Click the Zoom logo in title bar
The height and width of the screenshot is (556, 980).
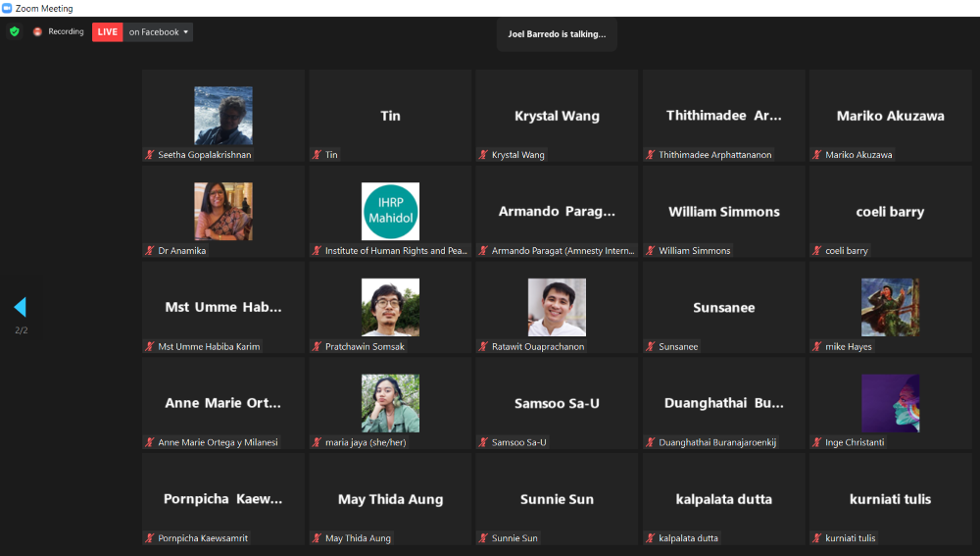8,8
